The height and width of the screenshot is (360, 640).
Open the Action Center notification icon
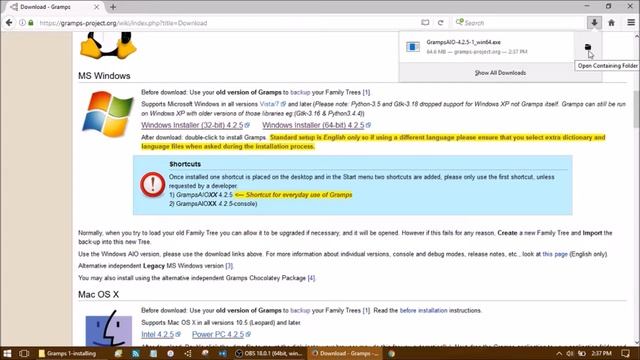tap(625, 353)
